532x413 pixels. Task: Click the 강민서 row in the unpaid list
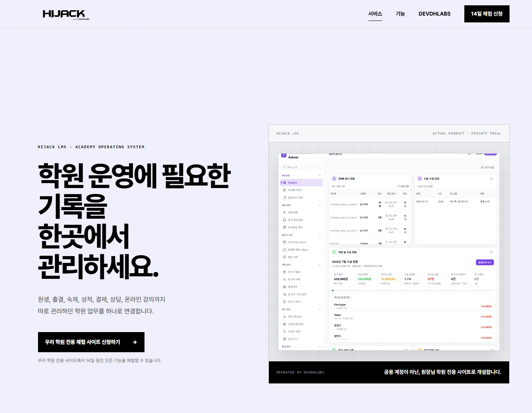tap(413, 327)
